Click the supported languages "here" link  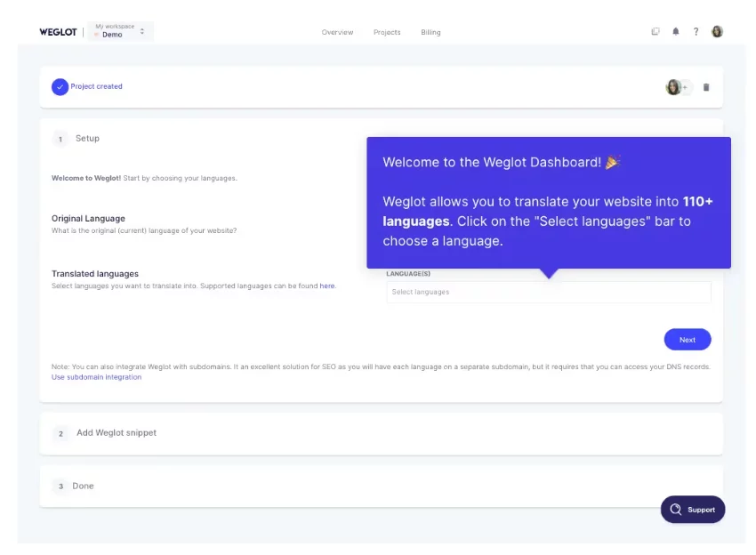click(327, 286)
